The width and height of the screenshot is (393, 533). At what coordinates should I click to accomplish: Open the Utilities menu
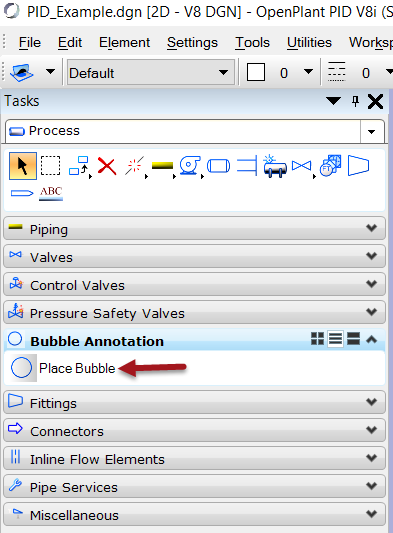(309, 42)
